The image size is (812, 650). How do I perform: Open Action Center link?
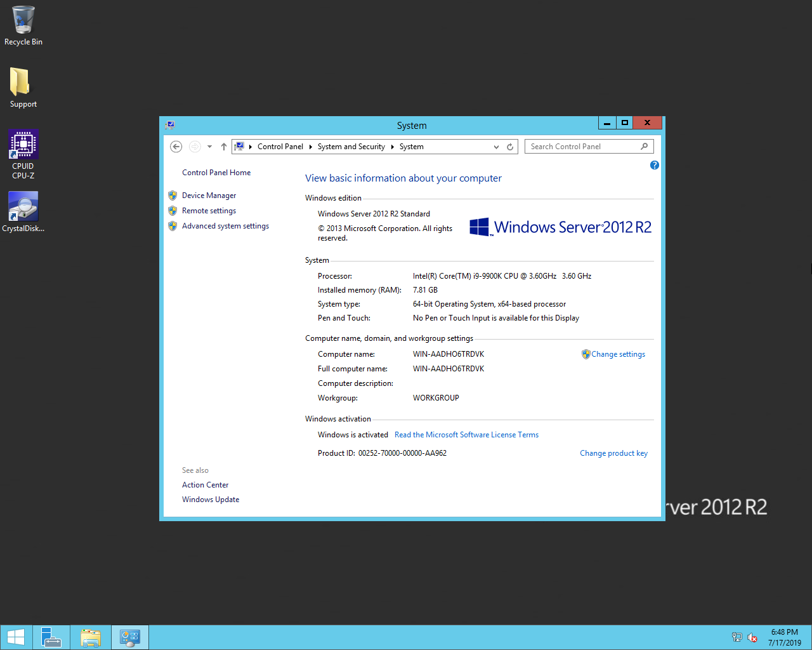pyautogui.click(x=205, y=485)
